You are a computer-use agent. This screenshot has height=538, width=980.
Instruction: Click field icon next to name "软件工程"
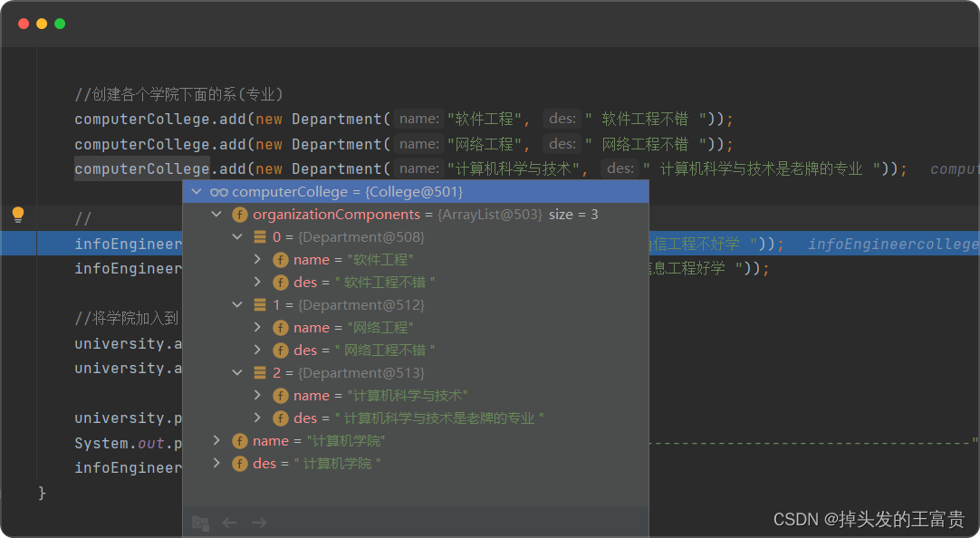pos(281,260)
